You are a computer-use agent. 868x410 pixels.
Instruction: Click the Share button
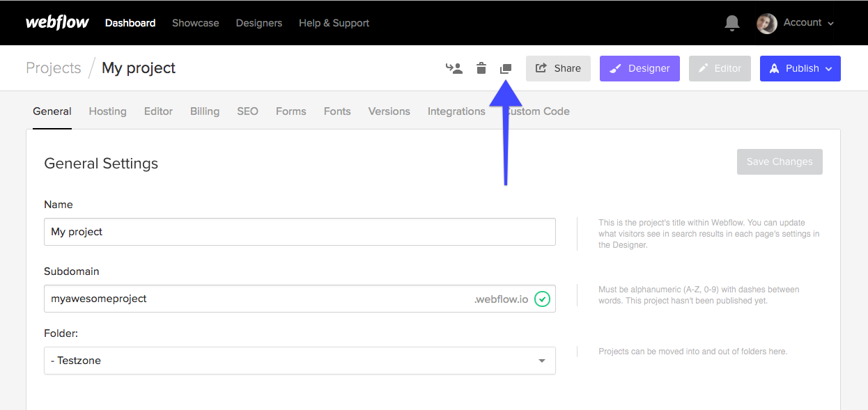pos(558,68)
